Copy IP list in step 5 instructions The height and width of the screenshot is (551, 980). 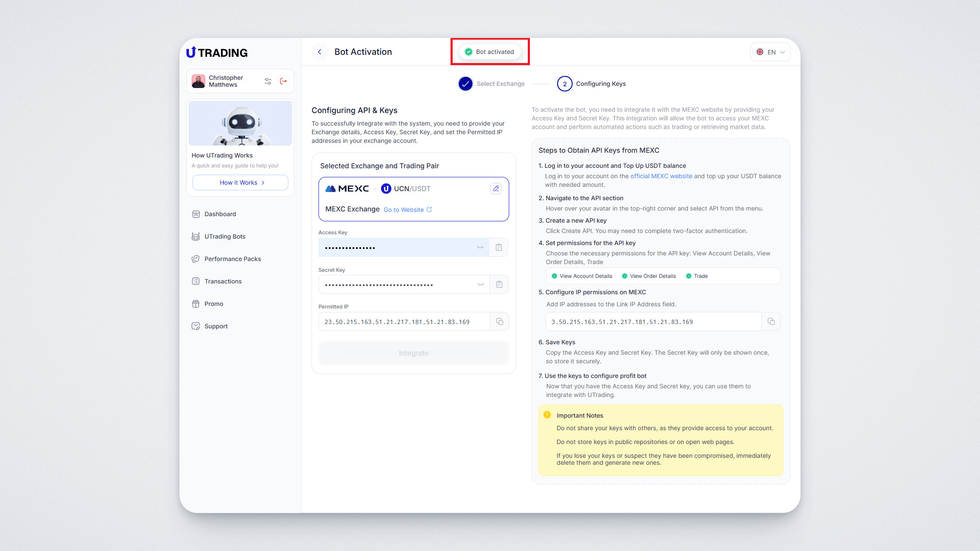coord(771,321)
